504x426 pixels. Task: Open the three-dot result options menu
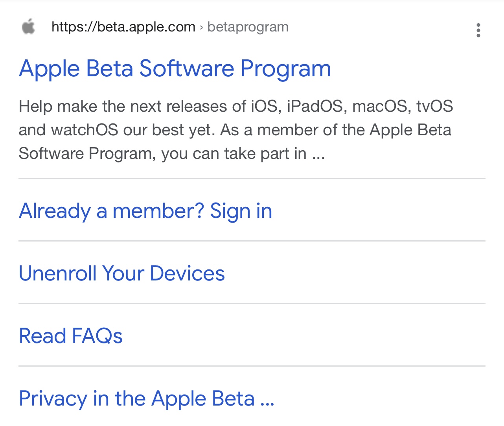tap(478, 30)
